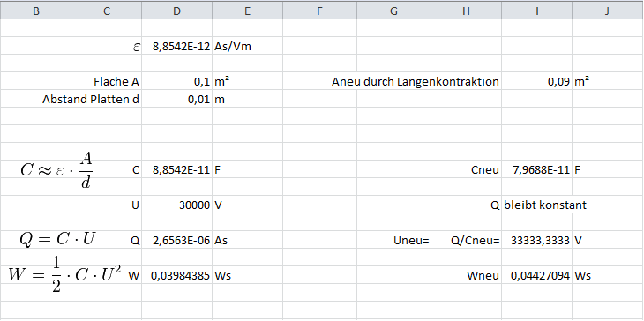This screenshot has height=321, width=644.
Task: Click the area value 0,1 cell
Action: click(177, 82)
